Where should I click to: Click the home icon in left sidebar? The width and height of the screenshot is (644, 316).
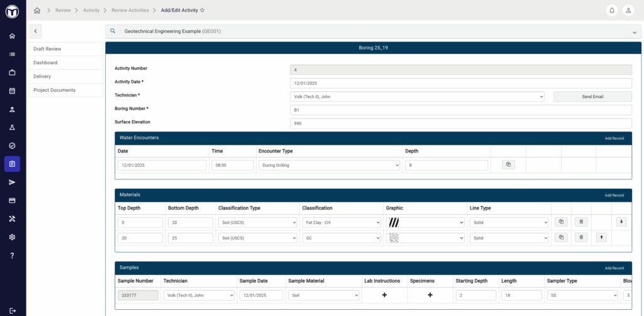pos(12,36)
